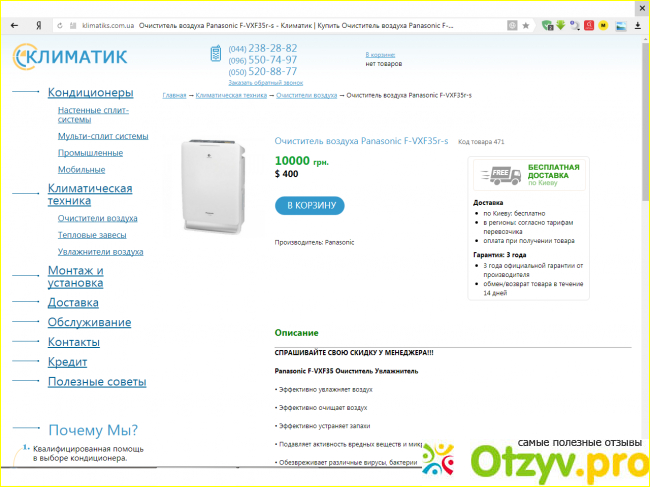Open the Очистители воздуха sidebar link
Screen dimensions: 650x487
(x=97, y=218)
